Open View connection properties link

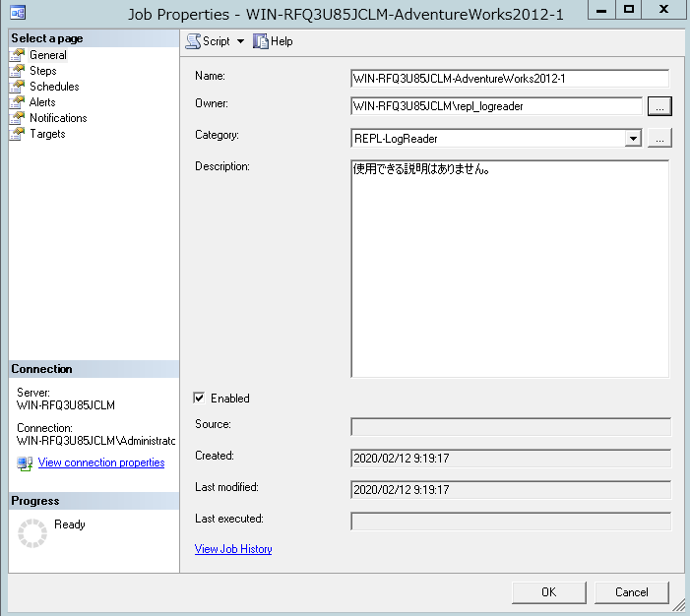click(x=101, y=462)
